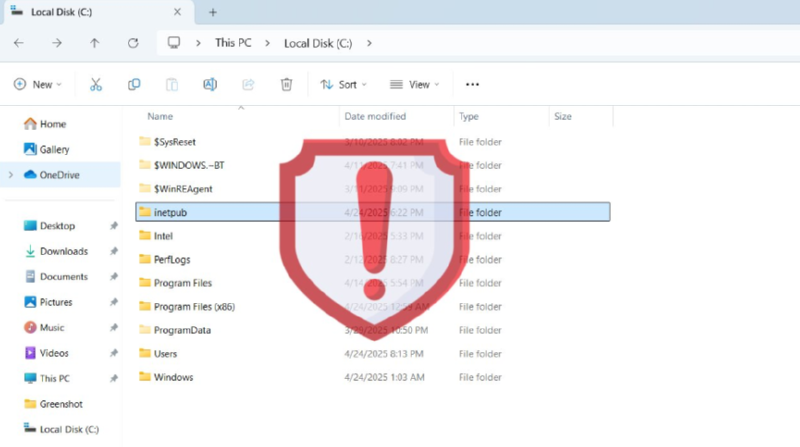Screen dimensions: 800x447
Task: Open the See more ellipsis menu
Action: (x=473, y=85)
